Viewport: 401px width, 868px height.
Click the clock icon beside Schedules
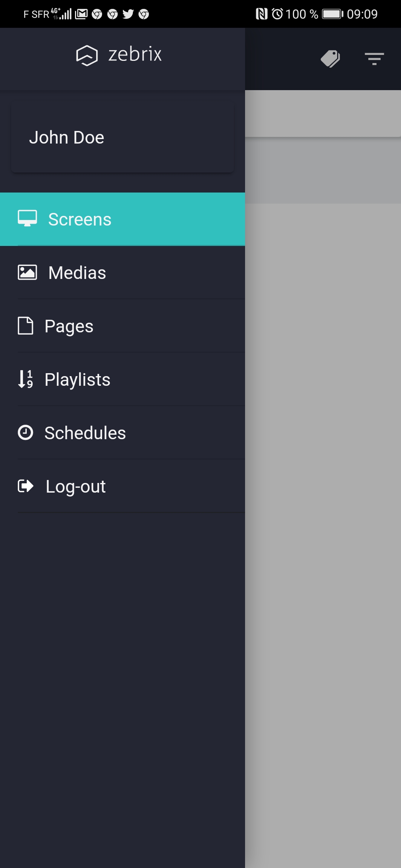[26, 433]
